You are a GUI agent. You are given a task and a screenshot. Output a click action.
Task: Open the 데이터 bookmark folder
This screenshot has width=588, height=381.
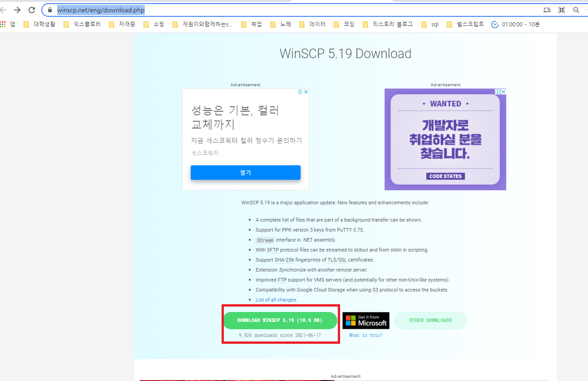[x=312, y=25]
